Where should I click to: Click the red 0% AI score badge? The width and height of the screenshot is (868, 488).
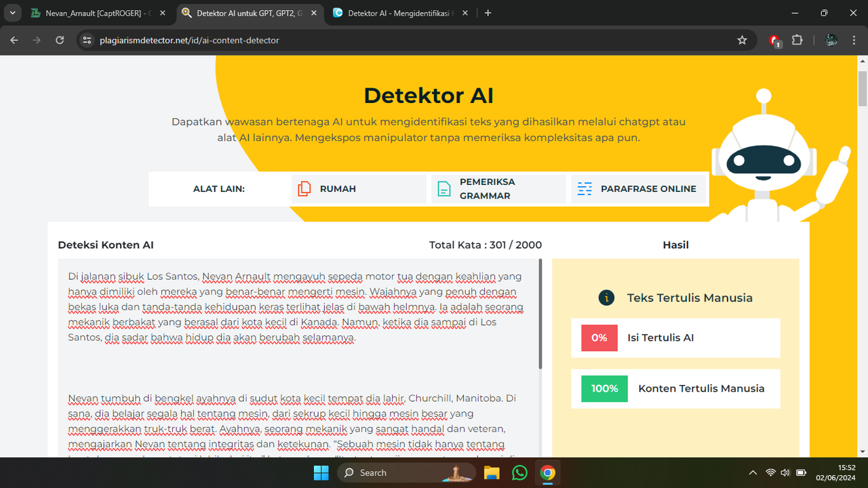click(599, 338)
